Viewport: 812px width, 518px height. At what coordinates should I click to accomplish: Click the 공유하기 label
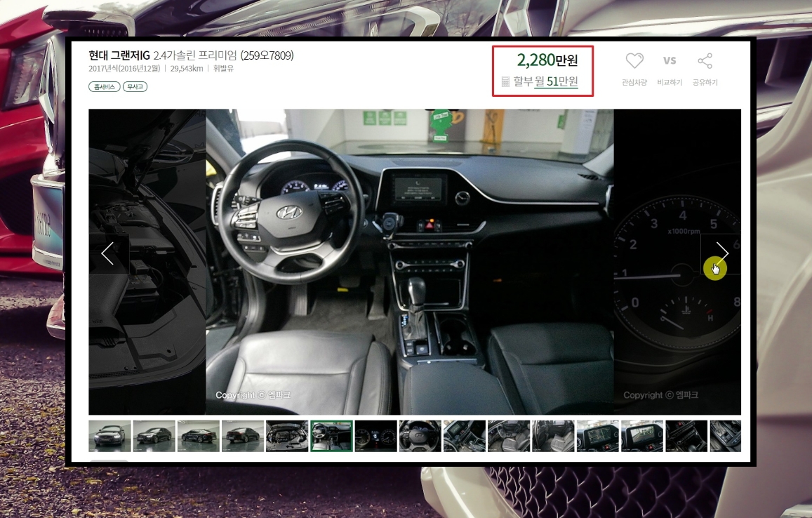click(705, 82)
